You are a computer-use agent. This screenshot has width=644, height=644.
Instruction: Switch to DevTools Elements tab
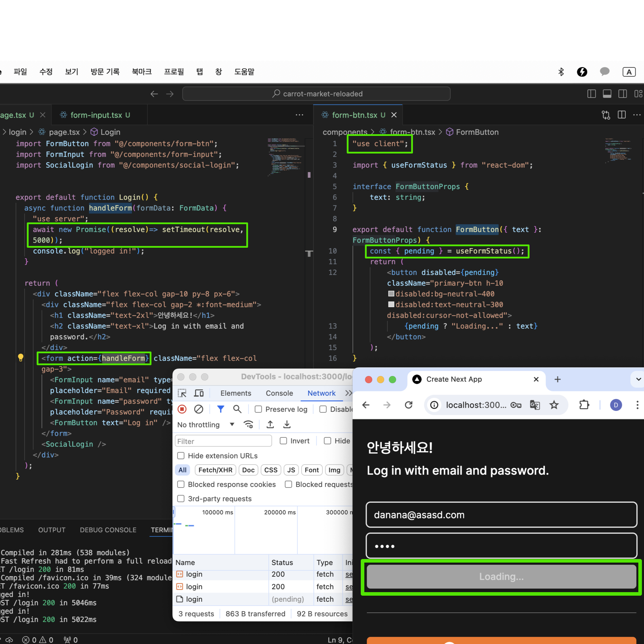(x=236, y=393)
